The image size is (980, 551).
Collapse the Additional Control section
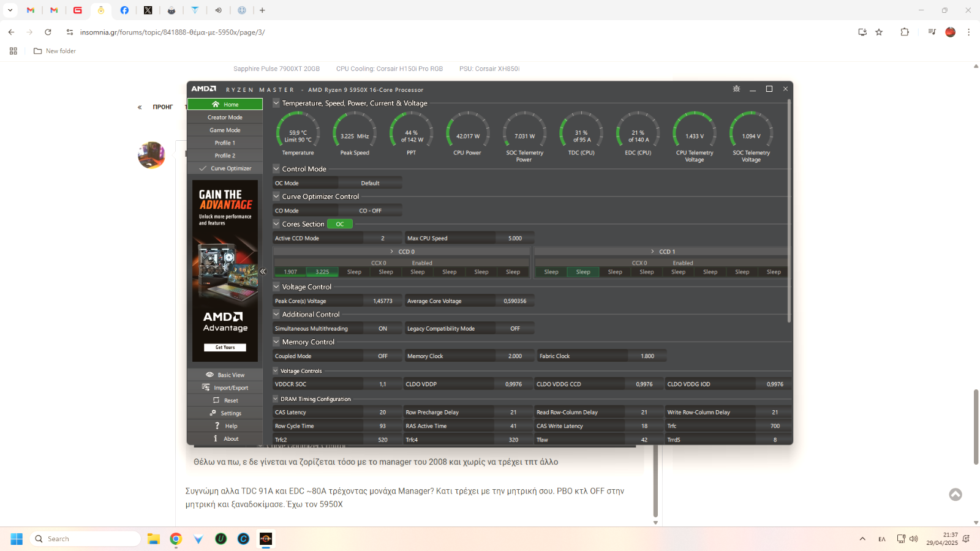(276, 314)
